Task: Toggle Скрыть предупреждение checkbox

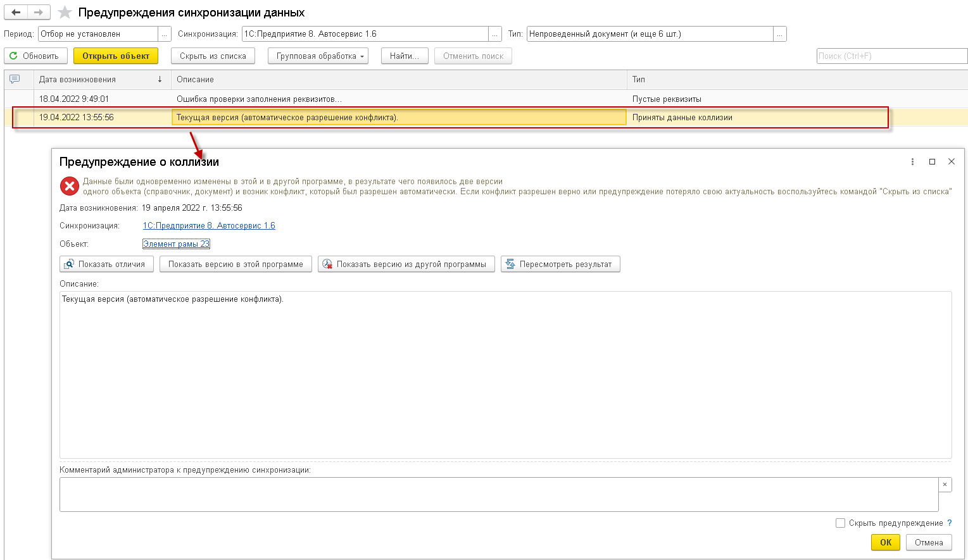Action: click(x=840, y=523)
